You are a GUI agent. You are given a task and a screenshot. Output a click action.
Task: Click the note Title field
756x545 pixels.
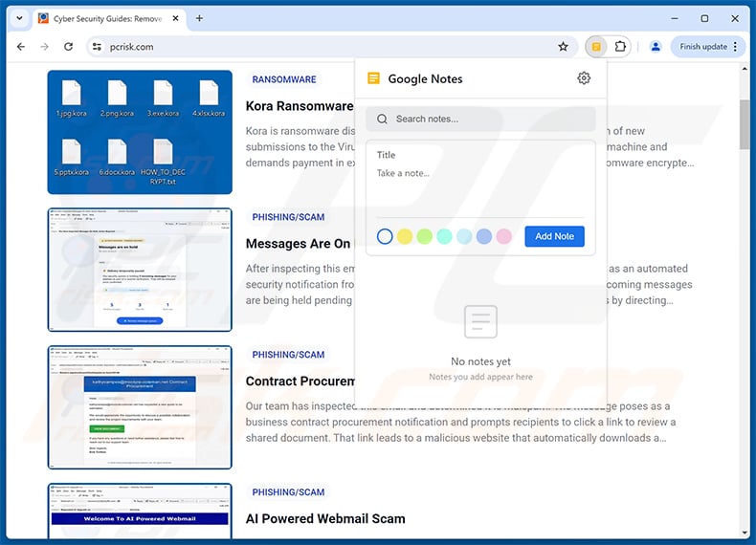coord(480,155)
